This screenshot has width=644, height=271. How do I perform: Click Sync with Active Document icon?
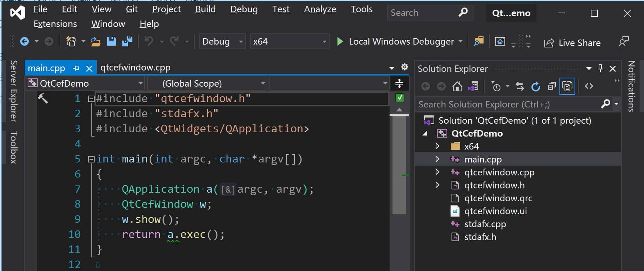520,86
